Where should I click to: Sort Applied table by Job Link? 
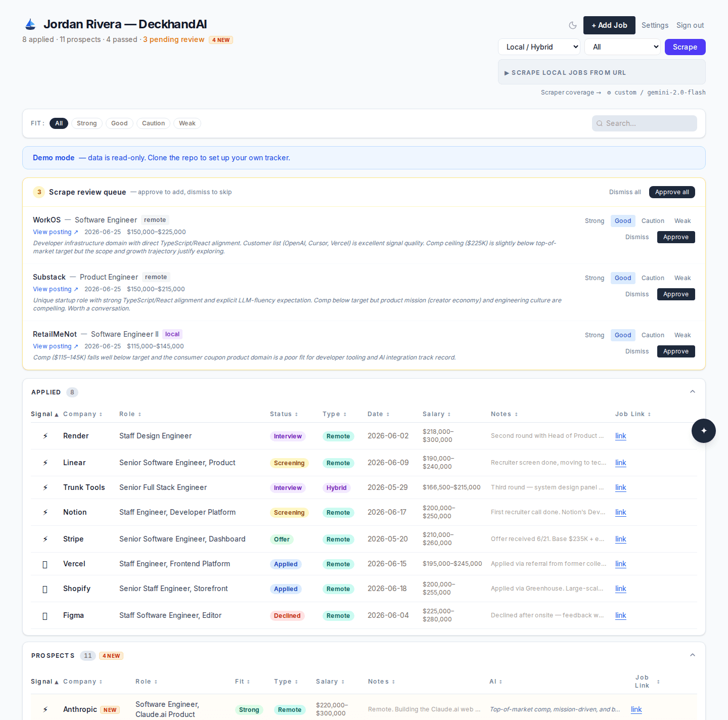tap(633, 414)
